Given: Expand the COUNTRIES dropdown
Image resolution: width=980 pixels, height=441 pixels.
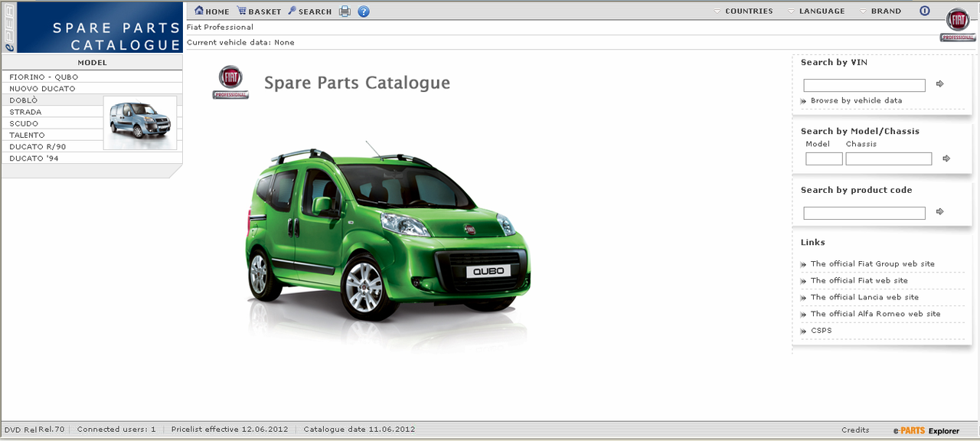Looking at the screenshot, I should pyautogui.click(x=743, y=11).
